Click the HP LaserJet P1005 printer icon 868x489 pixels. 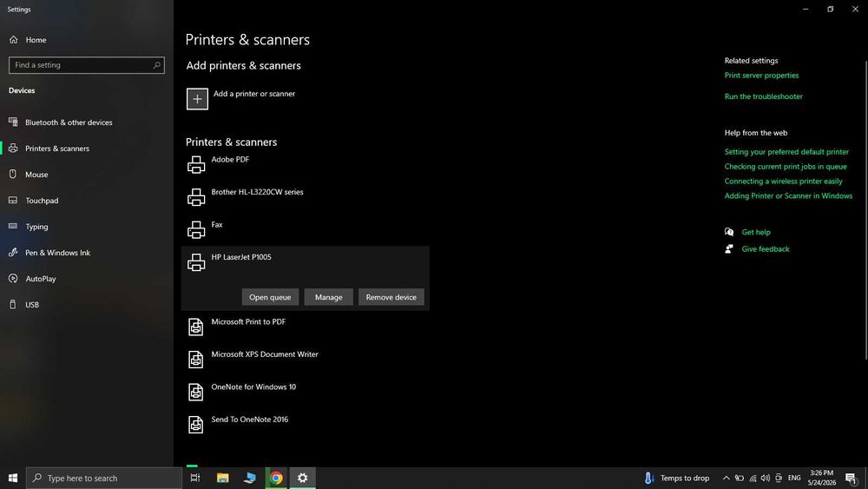(196, 262)
